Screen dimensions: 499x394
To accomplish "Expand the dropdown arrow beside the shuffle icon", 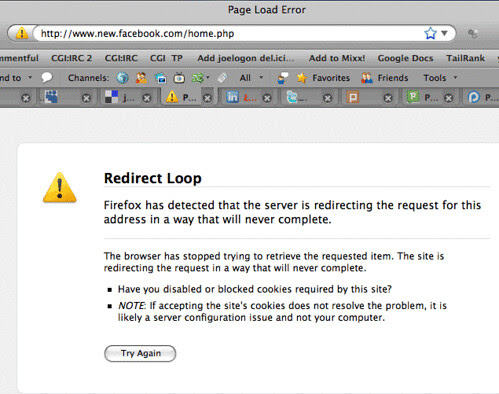I will (x=208, y=78).
